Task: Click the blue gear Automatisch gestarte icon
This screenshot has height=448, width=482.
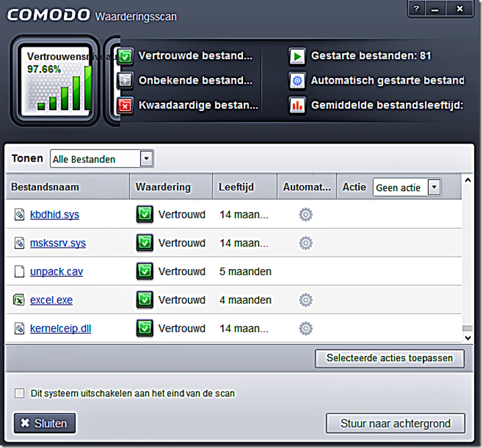Action: click(298, 81)
